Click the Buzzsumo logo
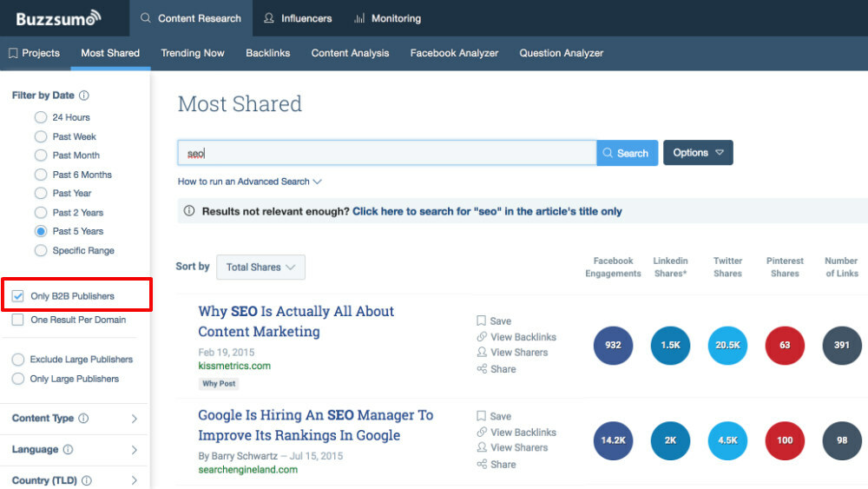This screenshot has height=489, width=868. [57, 18]
